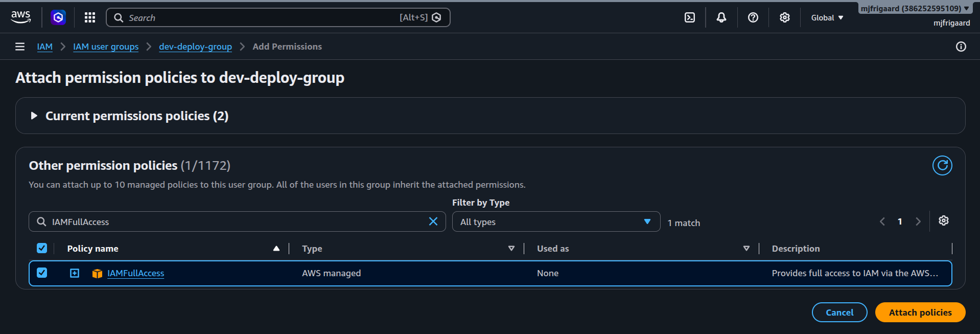This screenshot has height=334, width=980.
Task: Click the None used-as cell
Action: point(548,273)
